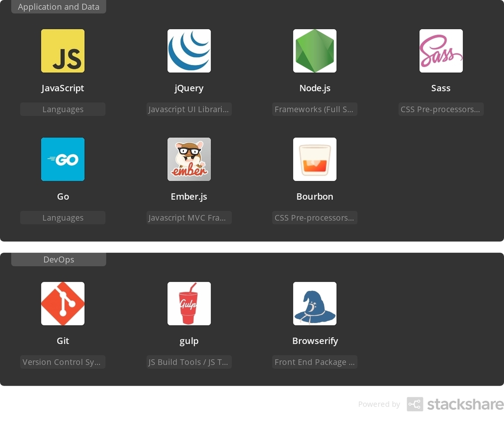Click the Javascript UI Libraries tag

(189, 109)
